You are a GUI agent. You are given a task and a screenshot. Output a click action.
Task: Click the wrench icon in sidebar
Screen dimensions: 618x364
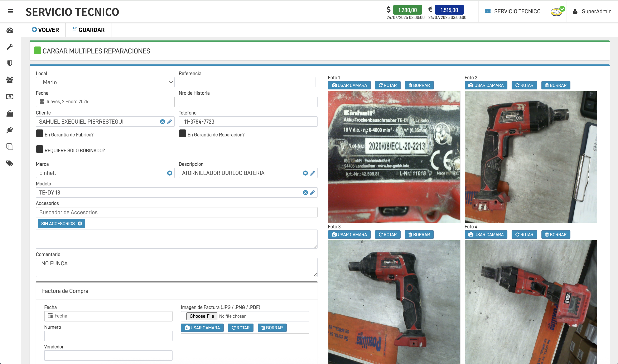(10, 47)
